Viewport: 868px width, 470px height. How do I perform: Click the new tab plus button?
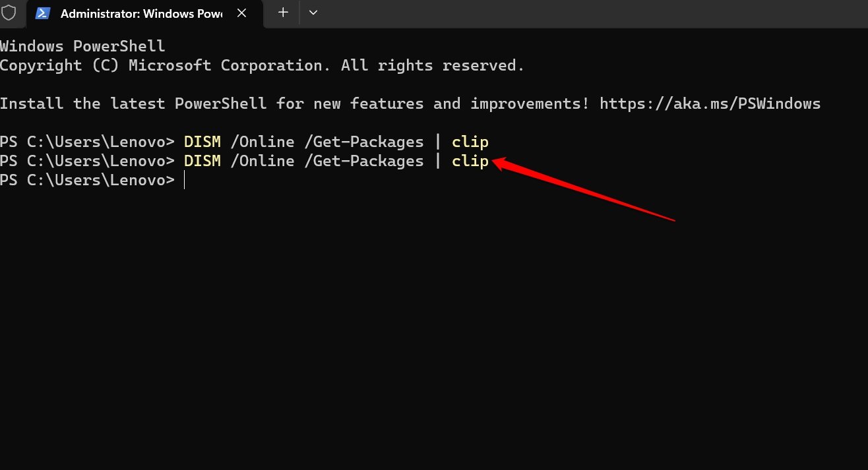(282, 13)
